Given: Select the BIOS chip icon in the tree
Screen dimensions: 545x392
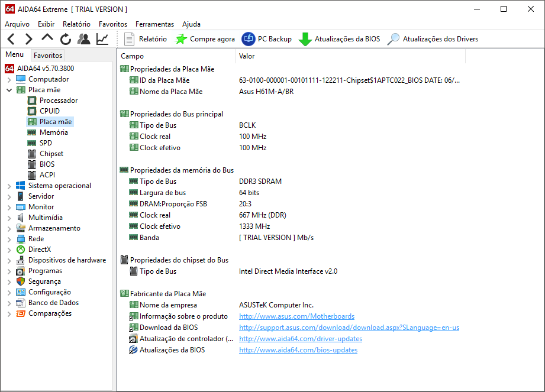Looking at the screenshot, I should (32, 164).
